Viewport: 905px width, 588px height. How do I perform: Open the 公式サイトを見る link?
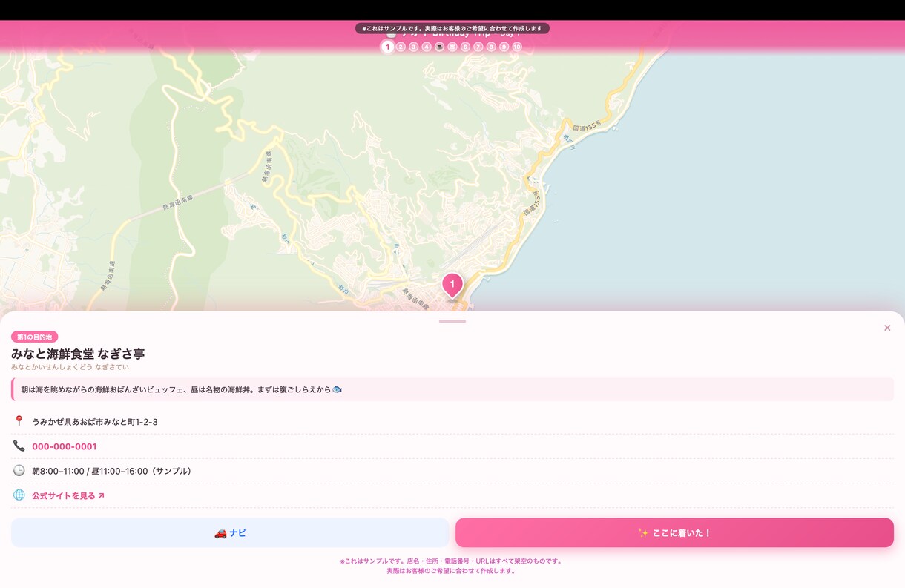68,495
